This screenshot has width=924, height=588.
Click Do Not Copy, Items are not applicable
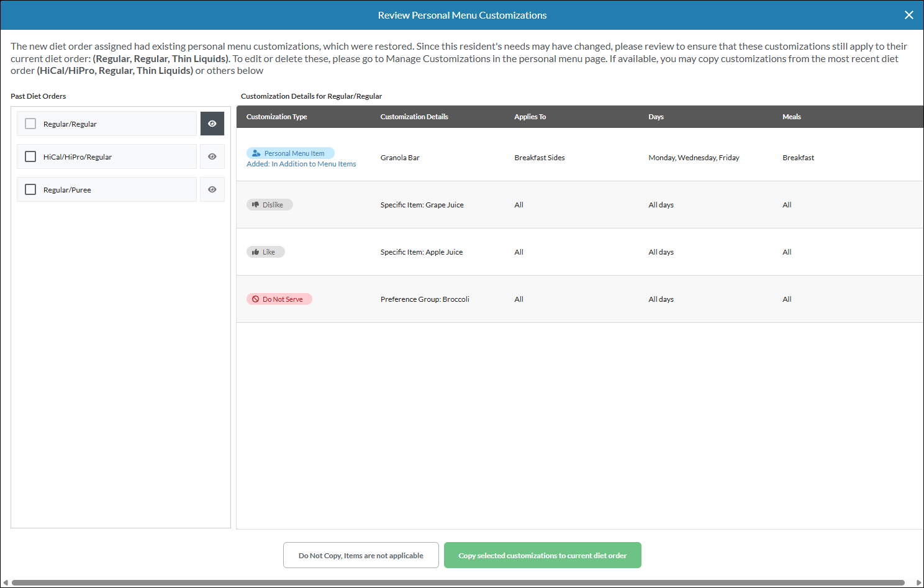coord(361,555)
